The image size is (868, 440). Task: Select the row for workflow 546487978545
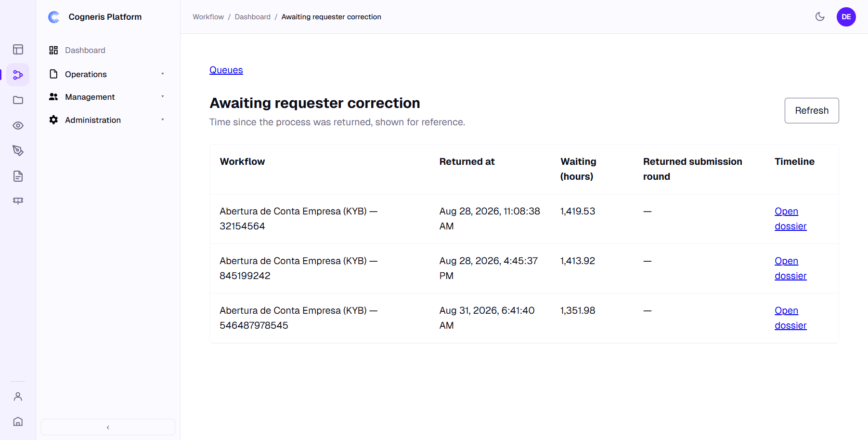coord(524,318)
